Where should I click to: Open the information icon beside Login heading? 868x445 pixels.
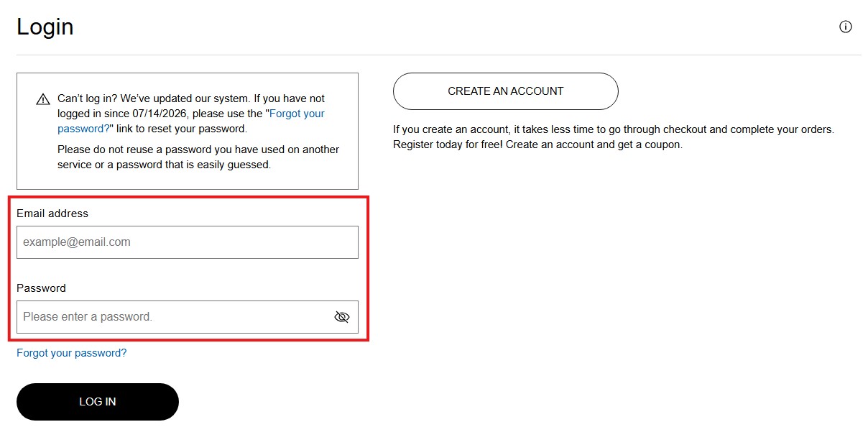coord(846,27)
